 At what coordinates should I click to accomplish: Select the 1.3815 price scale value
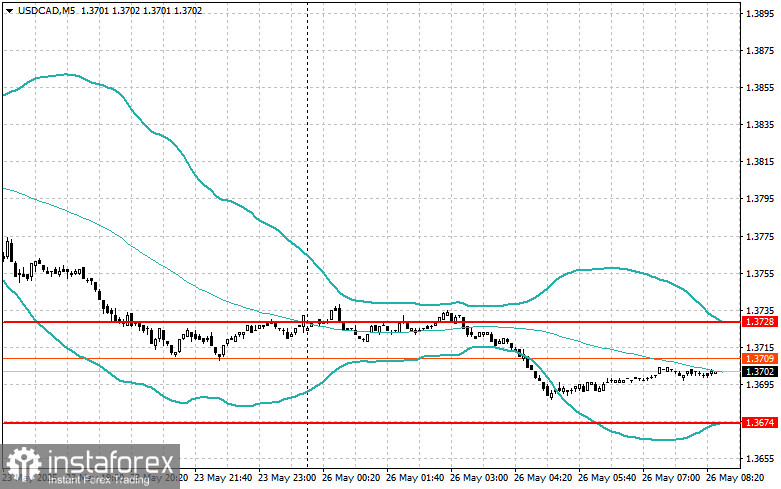[760, 162]
